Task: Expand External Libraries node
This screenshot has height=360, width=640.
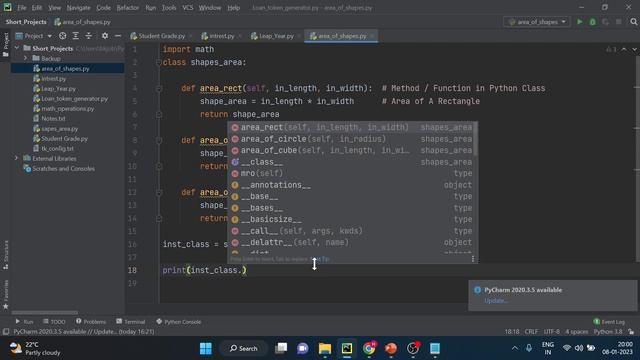Action: 16,158
